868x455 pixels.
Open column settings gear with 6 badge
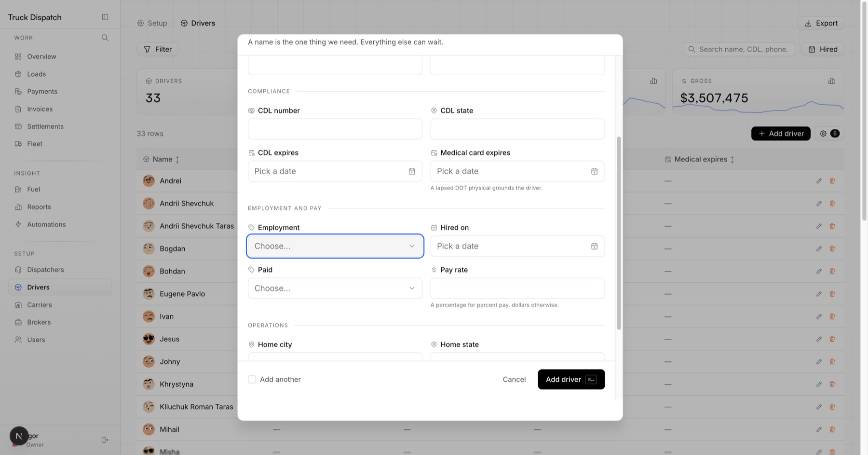coord(829,134)
